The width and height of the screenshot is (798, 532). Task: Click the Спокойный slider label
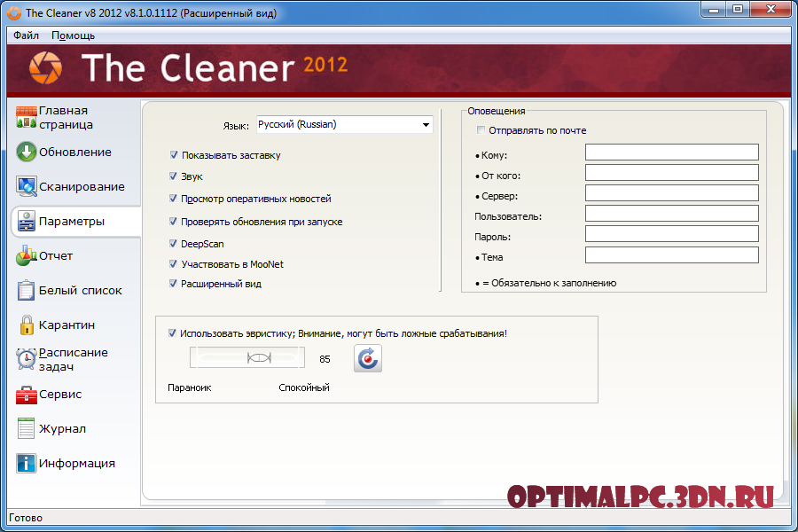(x=304, y=387)
